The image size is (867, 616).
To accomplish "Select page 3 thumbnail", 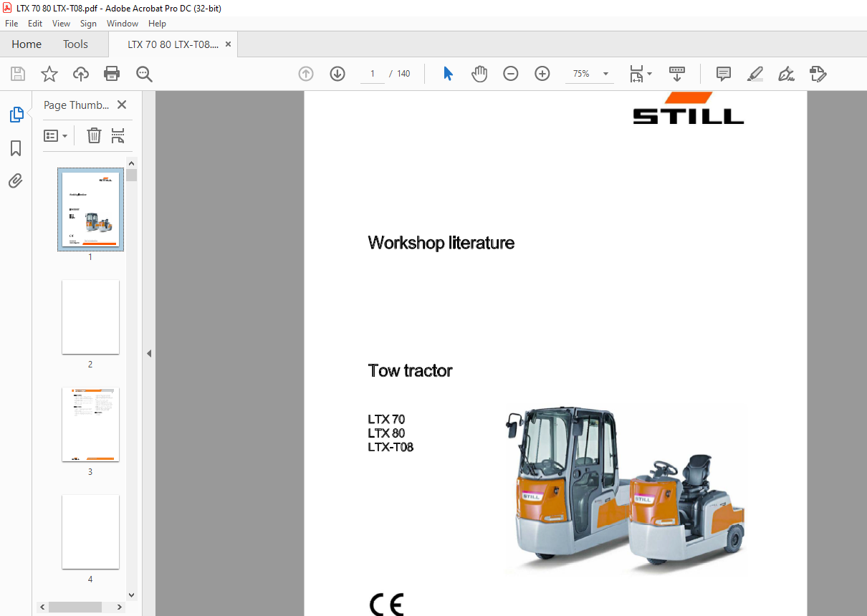I will click(x=90, y=424).
